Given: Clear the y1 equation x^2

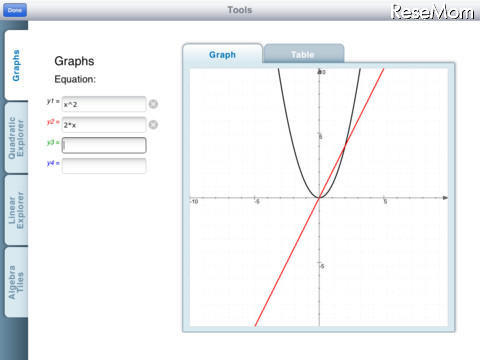Looking at the screenshot, I should coord(153,104).
